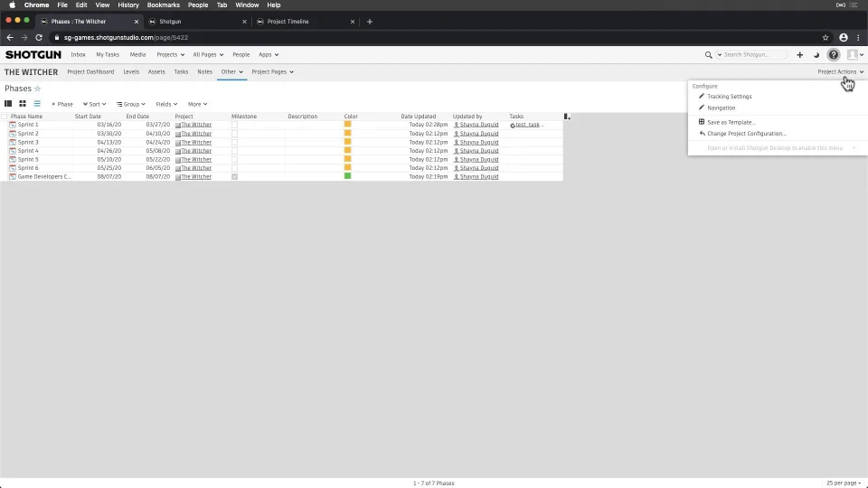
Task: Open the Project Actions dropdown
Action: (x=840, y=72)
